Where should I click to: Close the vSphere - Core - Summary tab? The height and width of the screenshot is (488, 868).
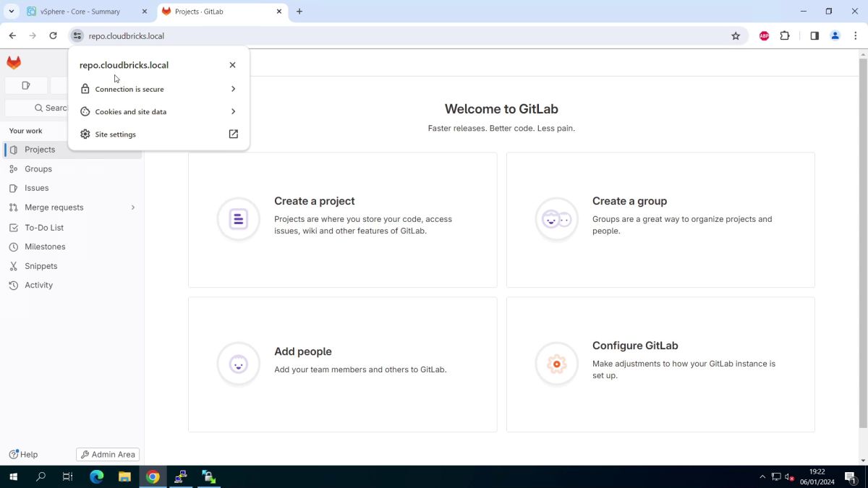[x=144, y=12]
